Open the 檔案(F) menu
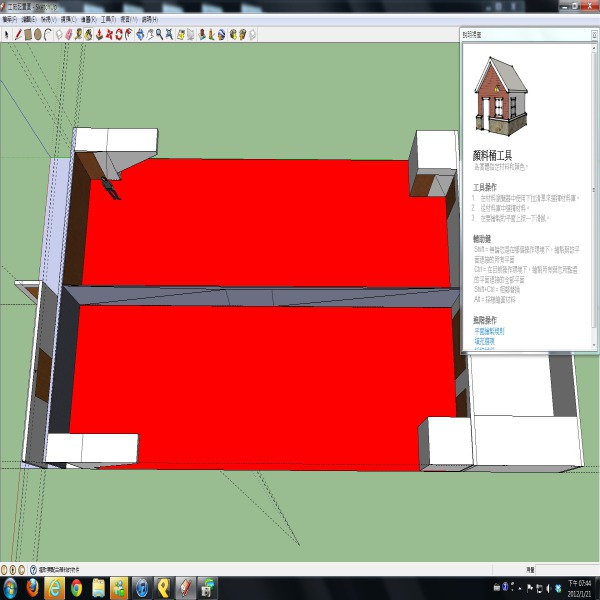The image size is (600, 600). point(11,19)
